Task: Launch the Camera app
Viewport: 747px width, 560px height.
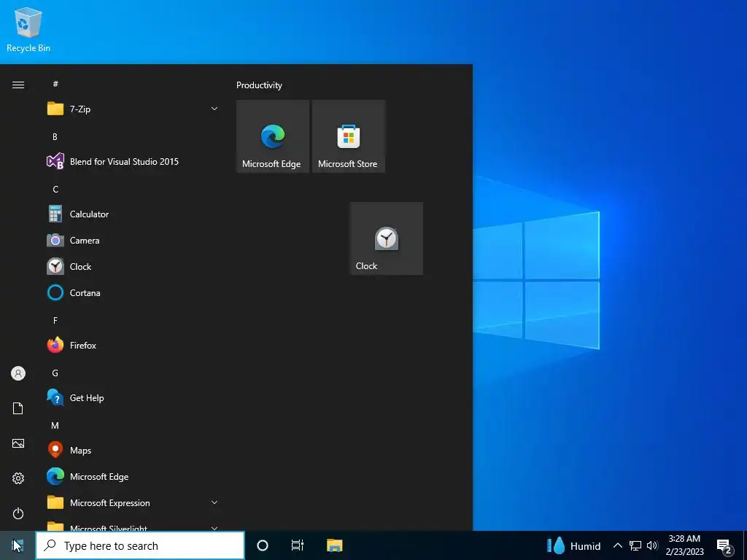Action: click(133, 241)
